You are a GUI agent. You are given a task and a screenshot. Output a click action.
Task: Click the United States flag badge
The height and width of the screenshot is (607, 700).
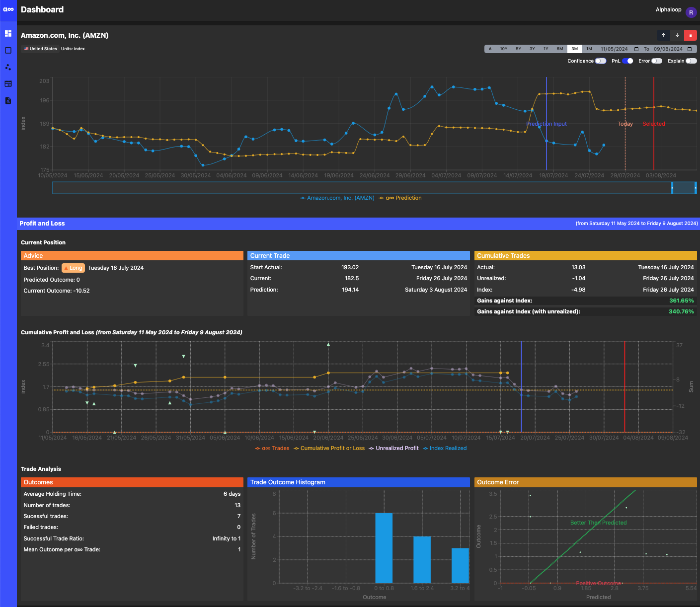[x=40, y=49]
